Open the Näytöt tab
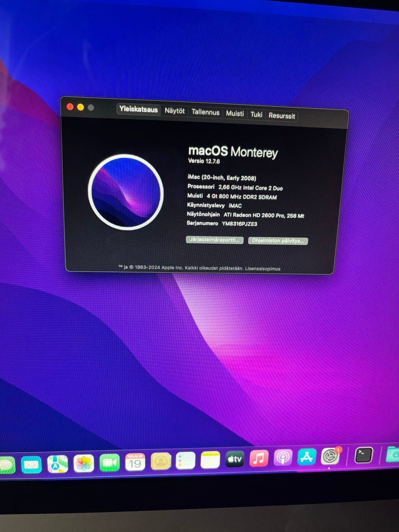Image resolution: width=399 pixels, height=532 pixels. tap(175, 111)
